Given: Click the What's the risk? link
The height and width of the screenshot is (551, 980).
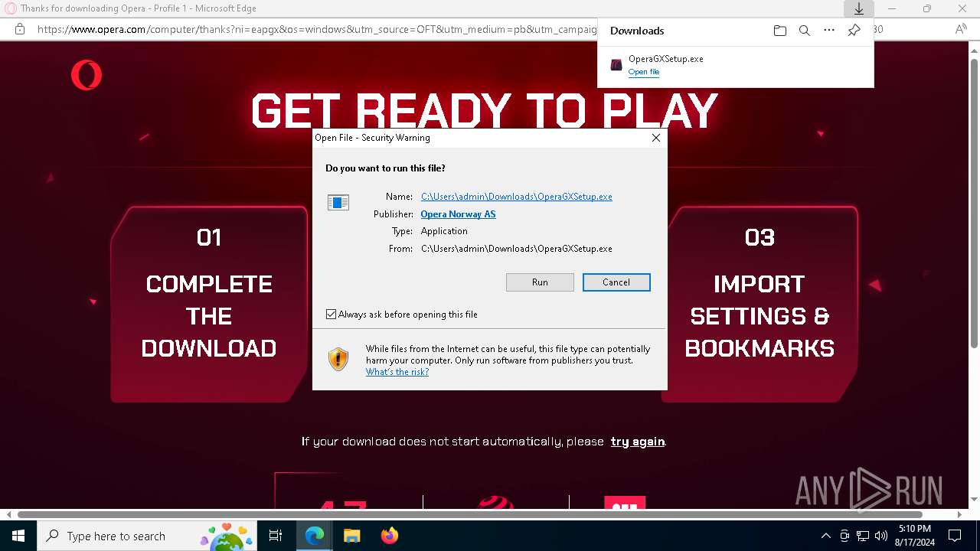Looking at the screenshot, I should (x=397, y=372).
